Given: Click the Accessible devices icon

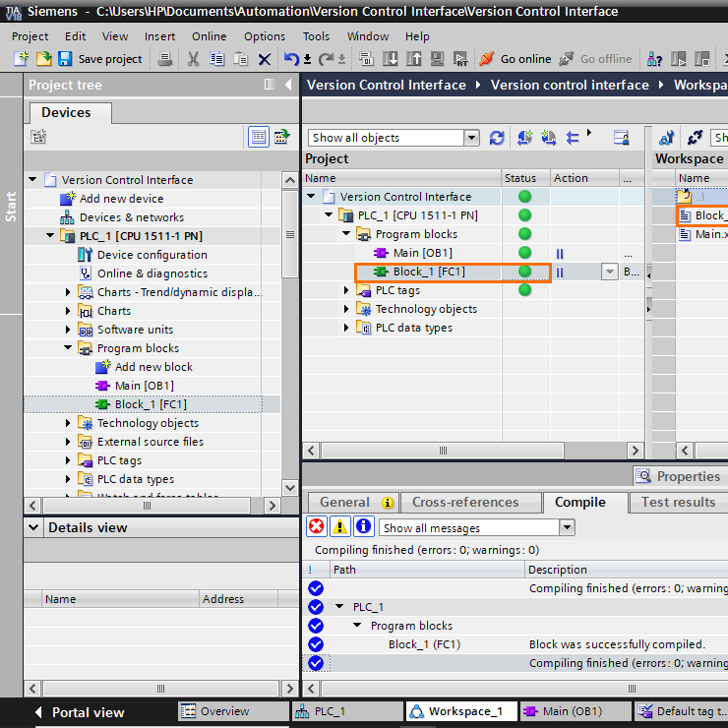Looking at the screenshot, I should click(654, 59).
